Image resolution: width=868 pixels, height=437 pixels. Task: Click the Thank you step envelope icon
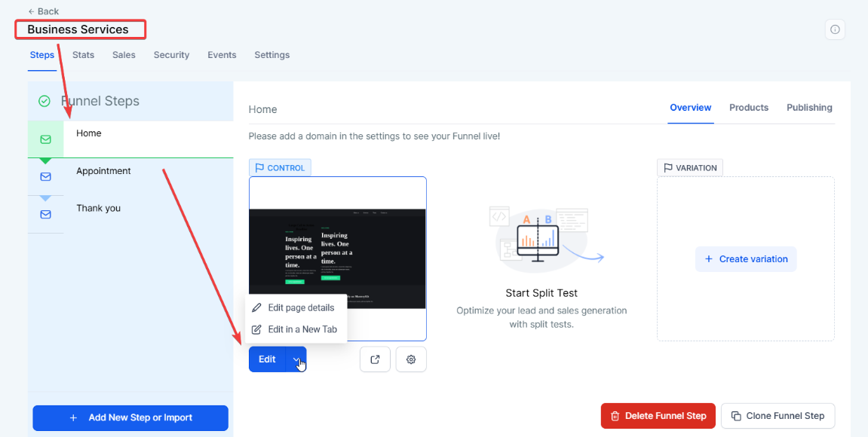[46, 214]
